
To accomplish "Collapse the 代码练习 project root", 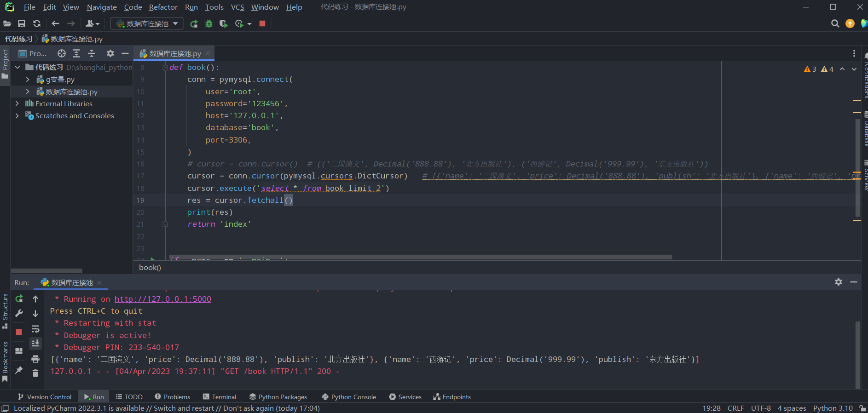I will 17,67.
